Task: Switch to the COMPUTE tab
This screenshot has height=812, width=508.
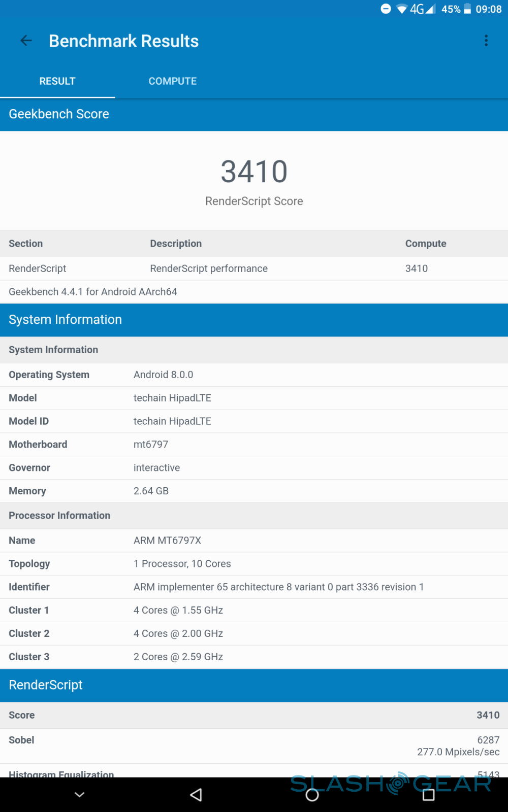Action: 172,81
